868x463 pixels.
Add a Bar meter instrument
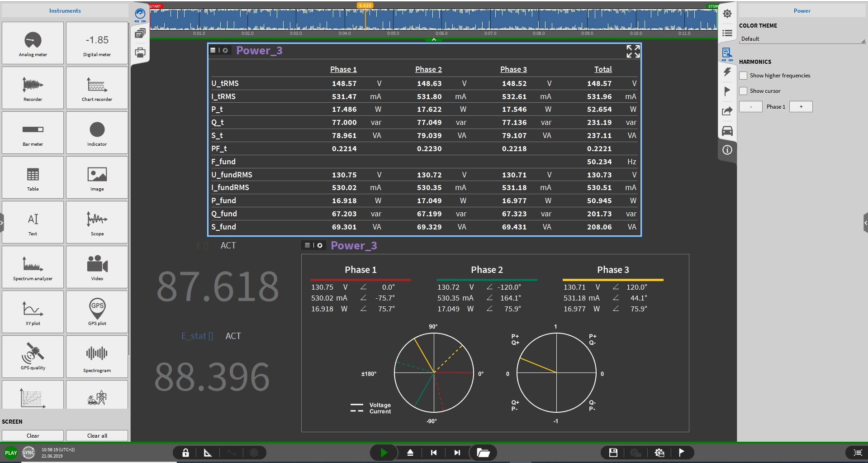(x=33, y=133)
